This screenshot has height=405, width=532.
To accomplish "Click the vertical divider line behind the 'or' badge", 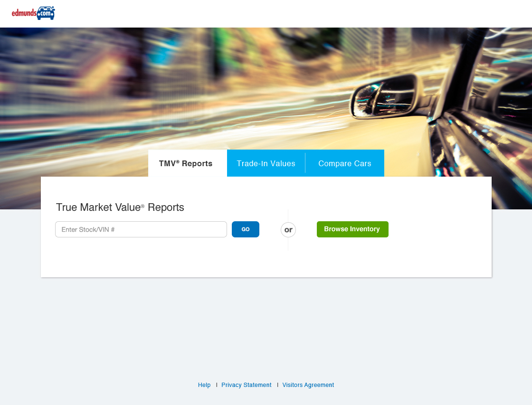I will tap(288, 244).
